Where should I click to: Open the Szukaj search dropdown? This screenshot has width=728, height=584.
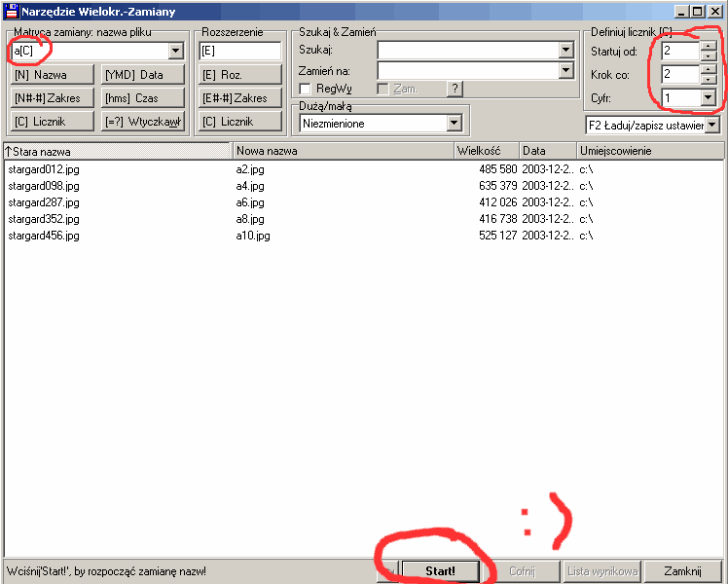[565, 51]
